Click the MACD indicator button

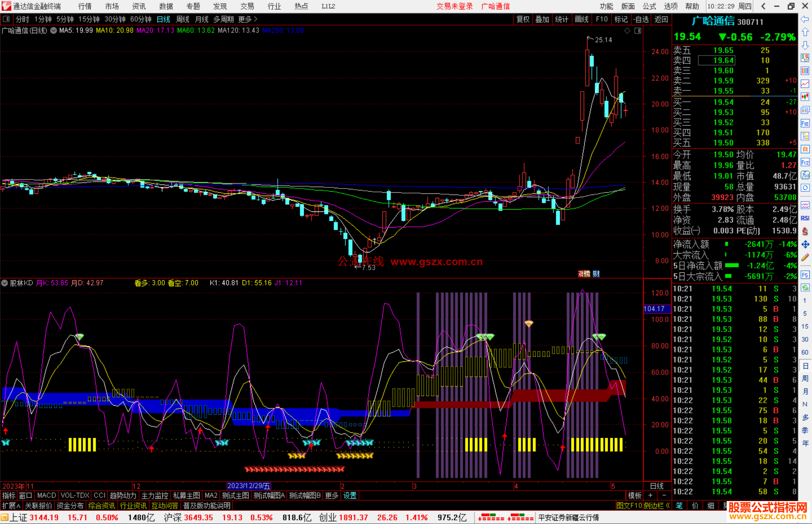point(46,495)
